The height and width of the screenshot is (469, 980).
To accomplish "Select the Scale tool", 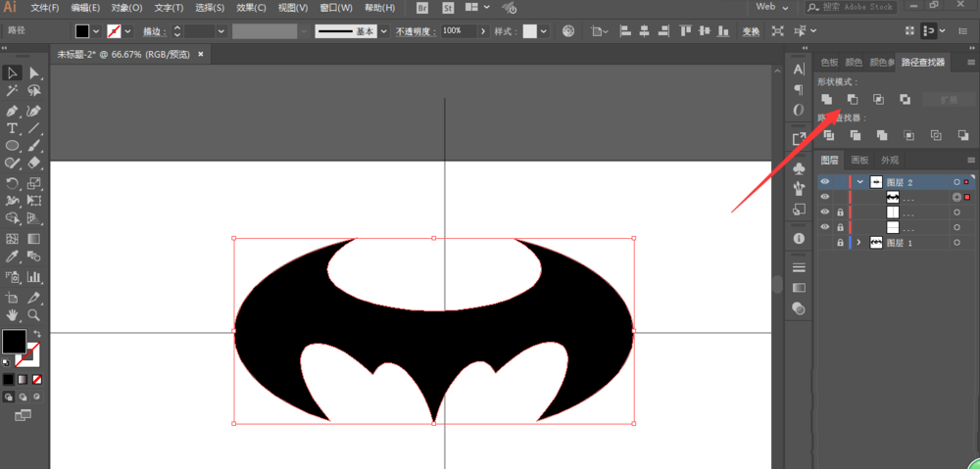I will click(34, 183).
